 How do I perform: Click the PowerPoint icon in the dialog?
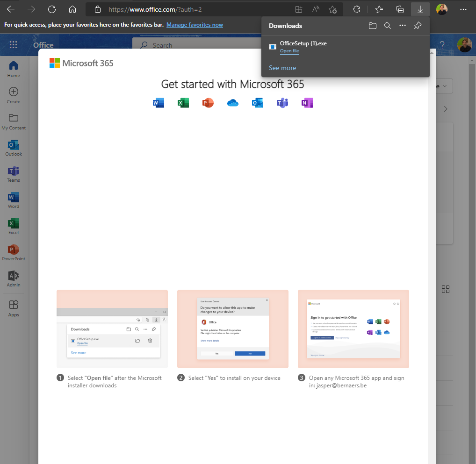click(208, 103)
